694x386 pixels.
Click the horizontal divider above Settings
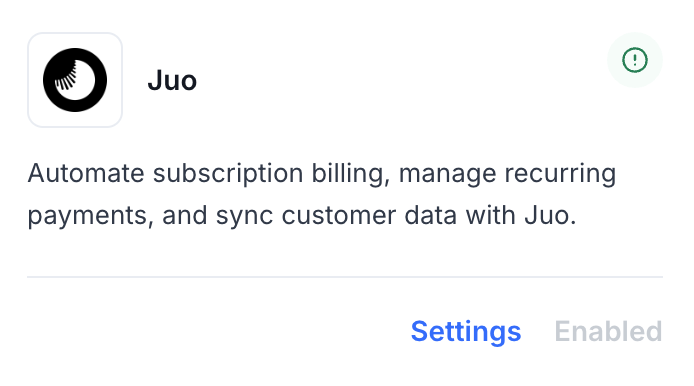pyautogui.click(x=345, y=277)
